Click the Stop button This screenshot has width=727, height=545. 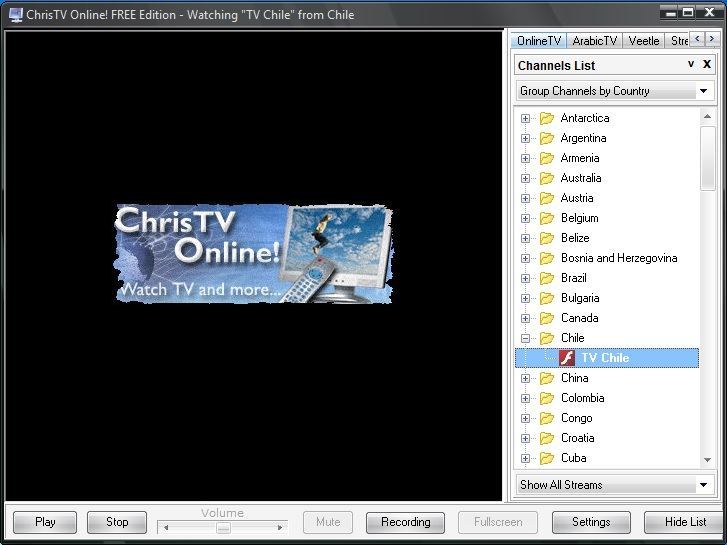[117, 522]
